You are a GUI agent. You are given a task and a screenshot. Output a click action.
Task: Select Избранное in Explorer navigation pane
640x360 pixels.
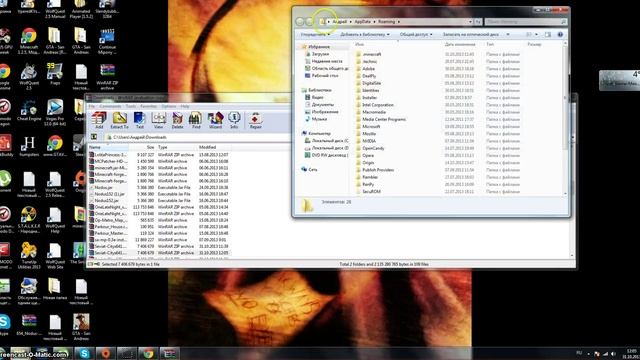319,47
